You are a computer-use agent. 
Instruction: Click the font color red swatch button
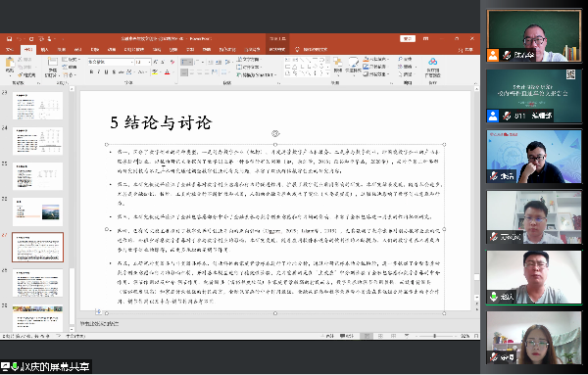point(168,71)
